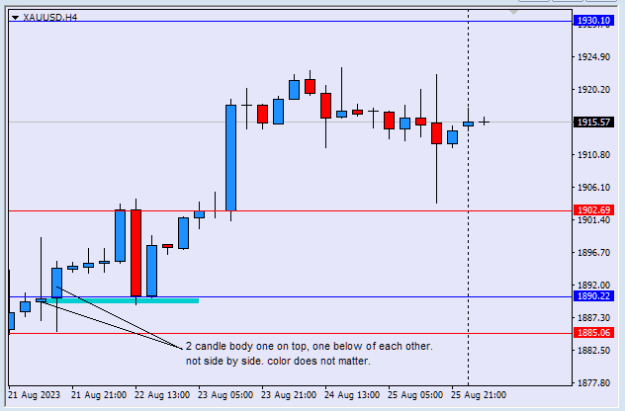The width and height of the screenshot is (625, 411).
Task: Click the 1892.00 price scale value
Action: point(594,285)
